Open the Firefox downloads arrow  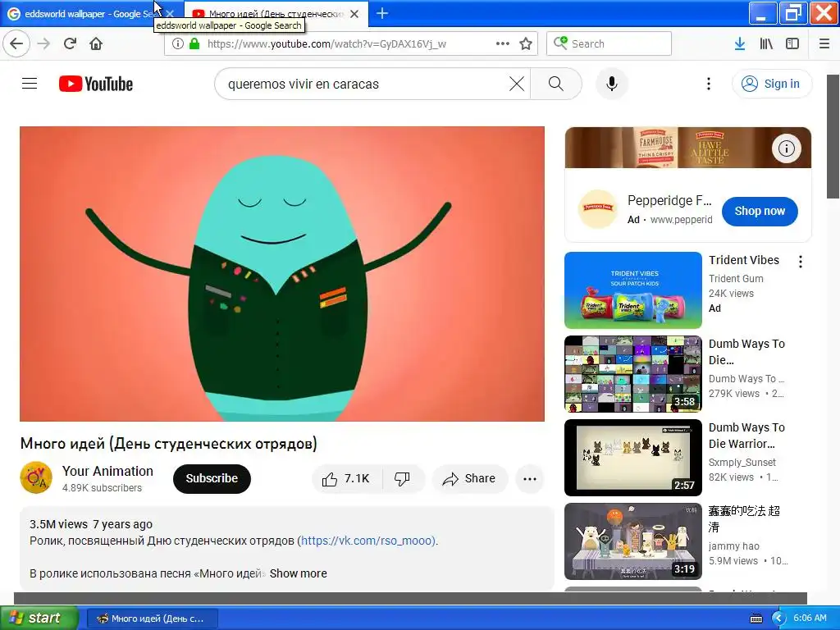click(740, 43)
